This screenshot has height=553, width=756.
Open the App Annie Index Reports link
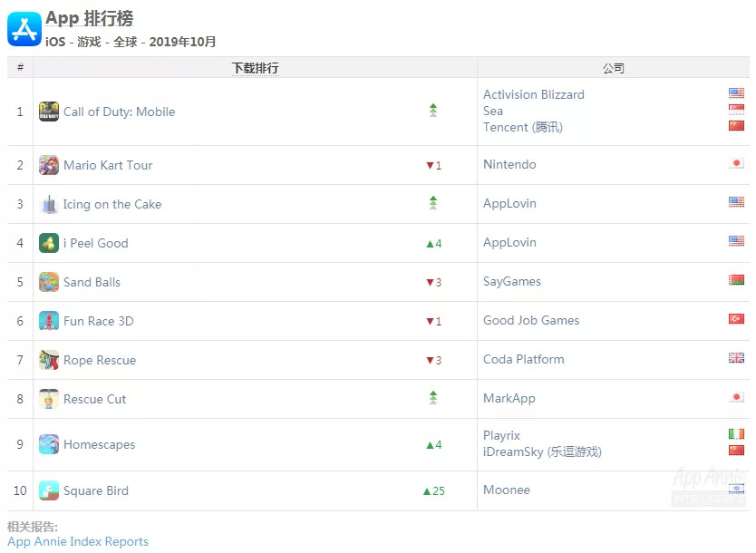pos(78,541)
